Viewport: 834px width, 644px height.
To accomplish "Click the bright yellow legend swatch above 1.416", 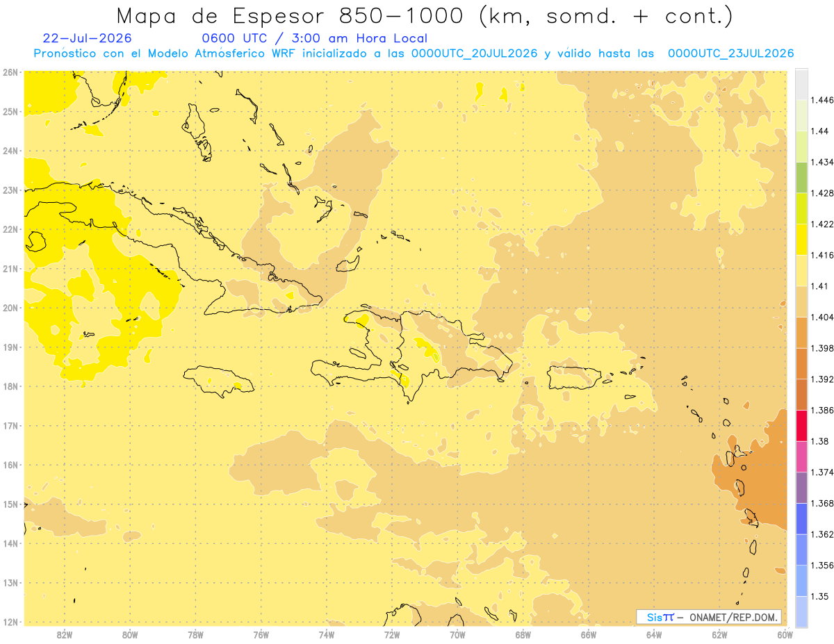I will 801,239.
